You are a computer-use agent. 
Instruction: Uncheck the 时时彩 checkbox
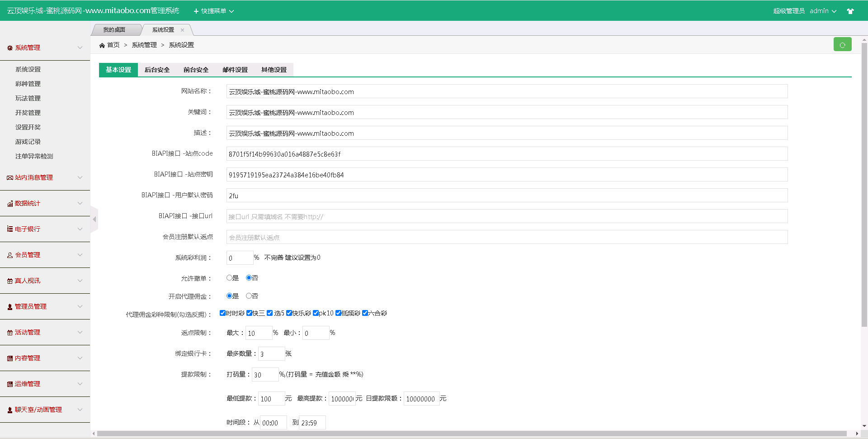click(x=222, y=313)
